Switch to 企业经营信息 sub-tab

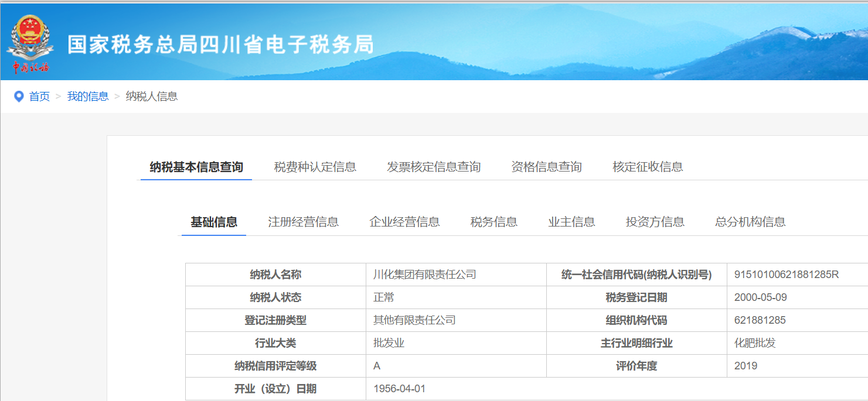404,222
